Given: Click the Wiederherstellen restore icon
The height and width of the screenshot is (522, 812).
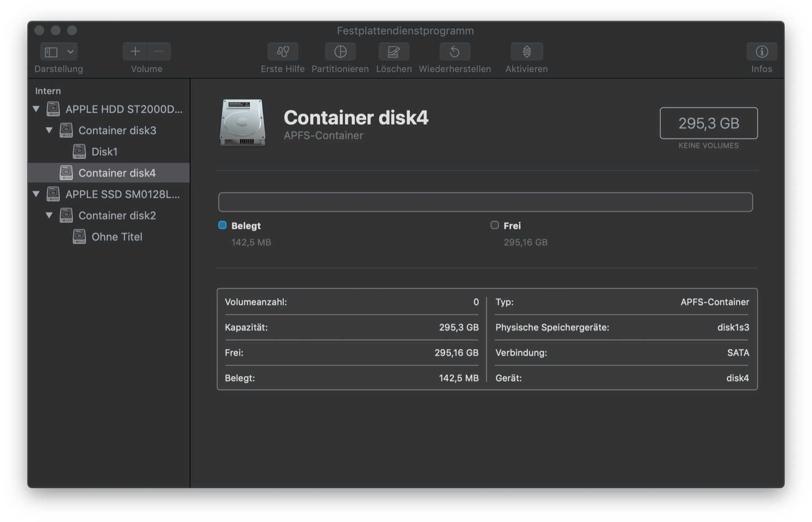Looking at the screenshot, I should click(x=455, y=52).
